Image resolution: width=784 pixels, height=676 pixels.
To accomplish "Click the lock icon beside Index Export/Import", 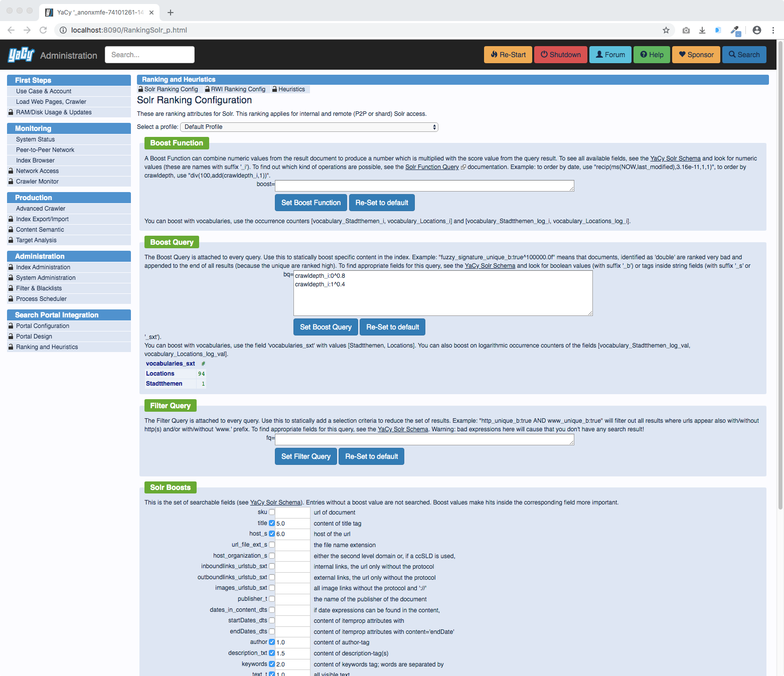I will point(11,219).
